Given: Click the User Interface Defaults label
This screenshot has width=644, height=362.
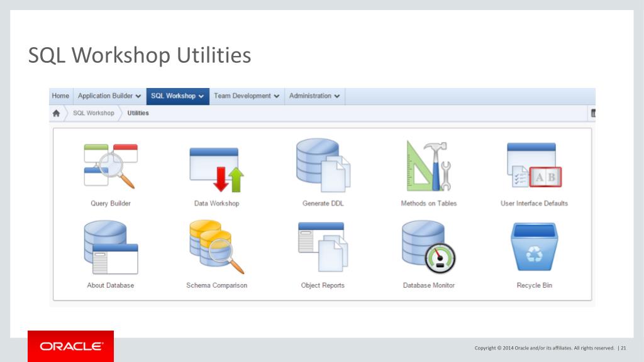Looking at the screenshot, I should pos(535,203).
